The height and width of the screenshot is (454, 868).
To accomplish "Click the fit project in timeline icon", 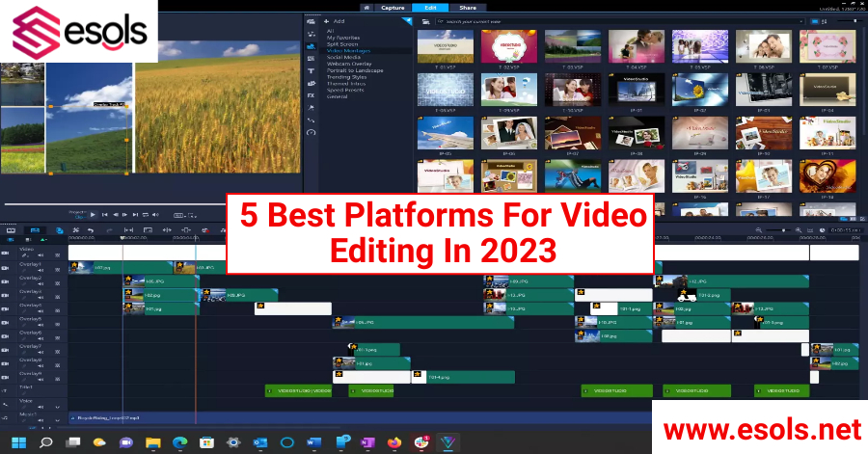I will click(810, 230).
